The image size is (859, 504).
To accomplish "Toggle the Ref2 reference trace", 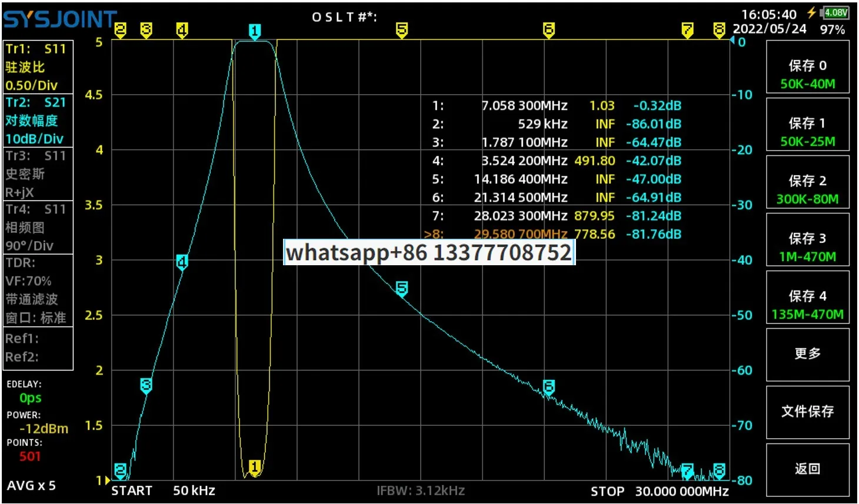I will (22, 357).
